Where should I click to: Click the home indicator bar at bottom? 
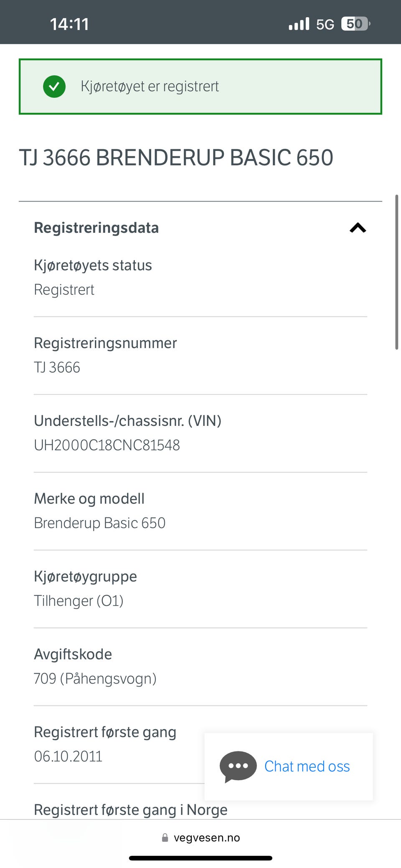point(200,858)
